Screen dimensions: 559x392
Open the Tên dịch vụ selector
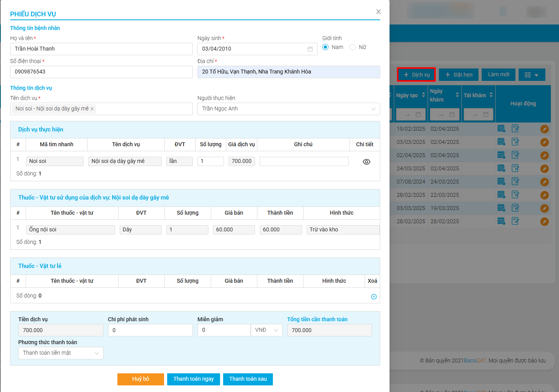[101, 109]
